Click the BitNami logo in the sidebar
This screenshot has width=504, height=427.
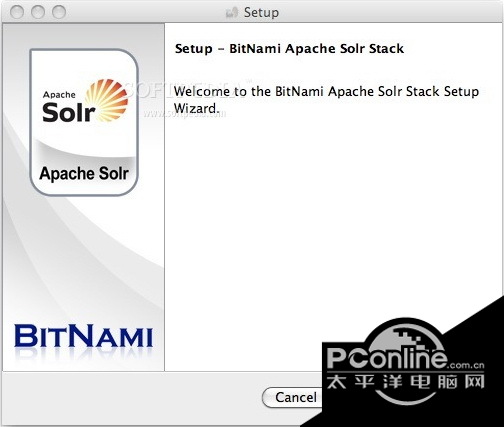tap(83, 336)
